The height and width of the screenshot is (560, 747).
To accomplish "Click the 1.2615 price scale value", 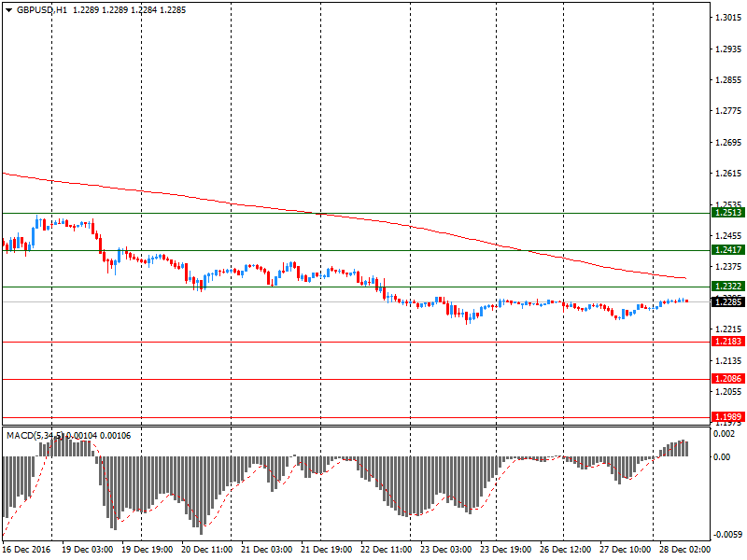I will (x=728, y=174).
